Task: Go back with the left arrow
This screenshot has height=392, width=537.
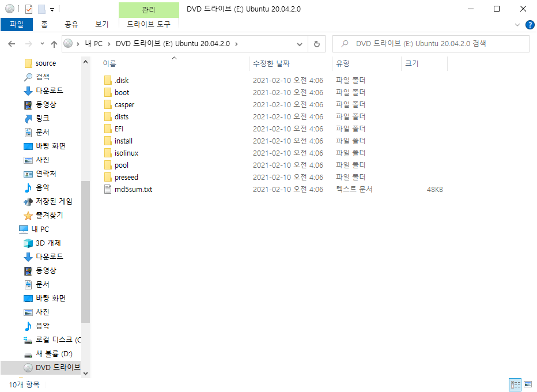Action: tap(12, 44)
